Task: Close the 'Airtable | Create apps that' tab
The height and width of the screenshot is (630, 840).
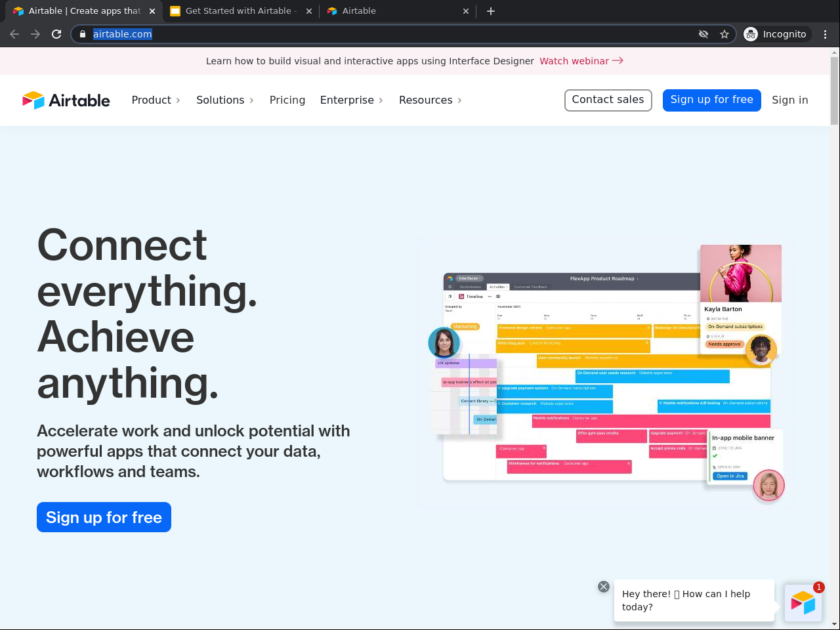Action: pos(152,11)
